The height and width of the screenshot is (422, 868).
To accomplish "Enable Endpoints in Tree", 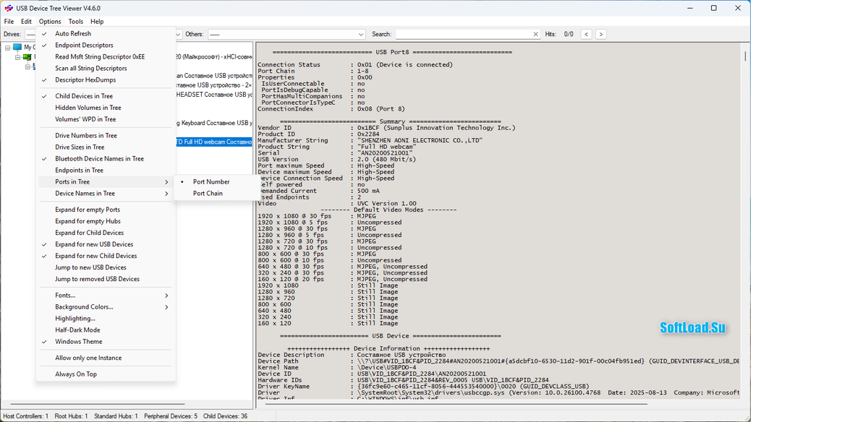I will pyautogui.click(x=106, y=170).
